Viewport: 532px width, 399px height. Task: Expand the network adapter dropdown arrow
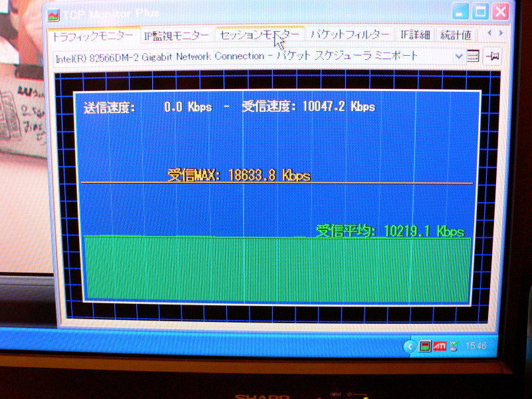point(458,57)
